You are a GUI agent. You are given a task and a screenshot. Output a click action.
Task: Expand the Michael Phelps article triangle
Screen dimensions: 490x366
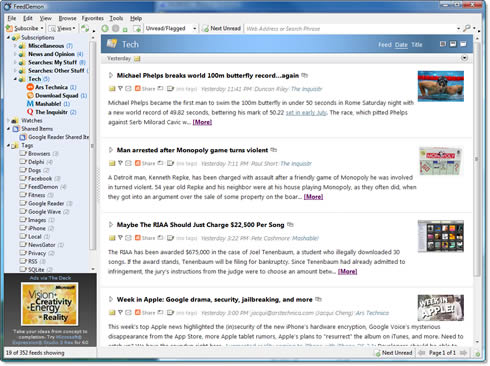pos(111,75)
